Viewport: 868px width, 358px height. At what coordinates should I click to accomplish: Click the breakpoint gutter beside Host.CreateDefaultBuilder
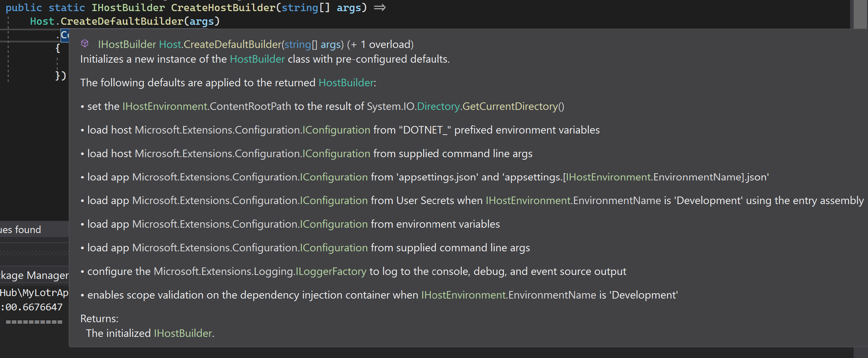pyautogui.click(x=4, y=21)
